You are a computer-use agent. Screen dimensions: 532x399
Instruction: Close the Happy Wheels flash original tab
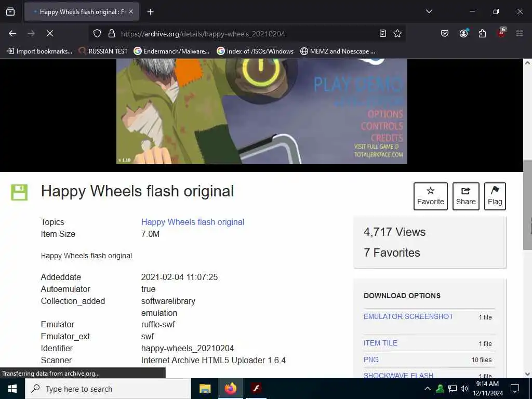131,12
